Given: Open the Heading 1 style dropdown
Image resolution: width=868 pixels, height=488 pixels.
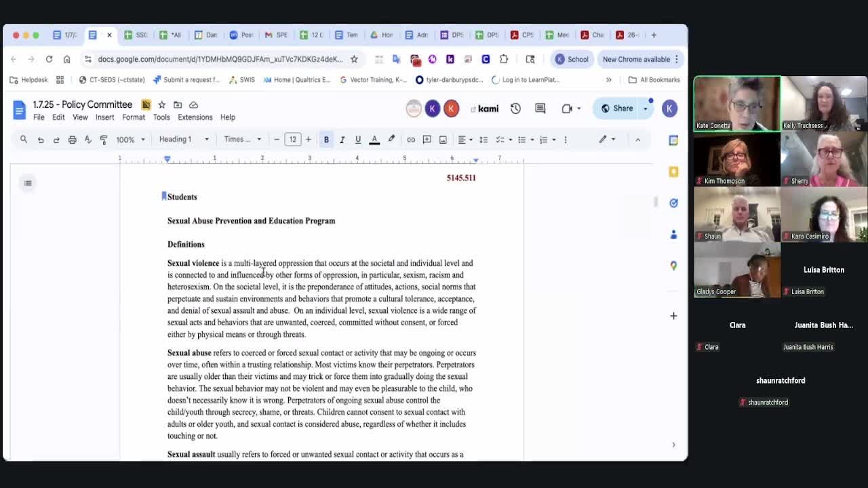Looking at the screenshot, I should pos(183,140).
